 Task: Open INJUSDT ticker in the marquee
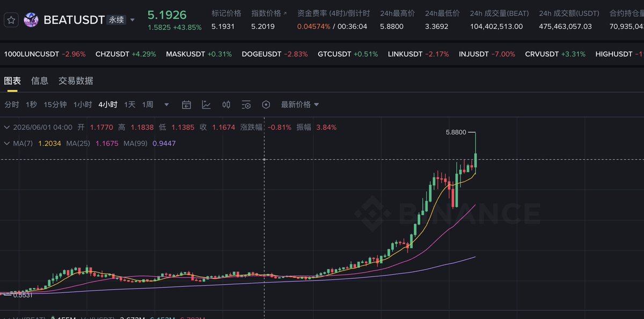click(487, 54)
